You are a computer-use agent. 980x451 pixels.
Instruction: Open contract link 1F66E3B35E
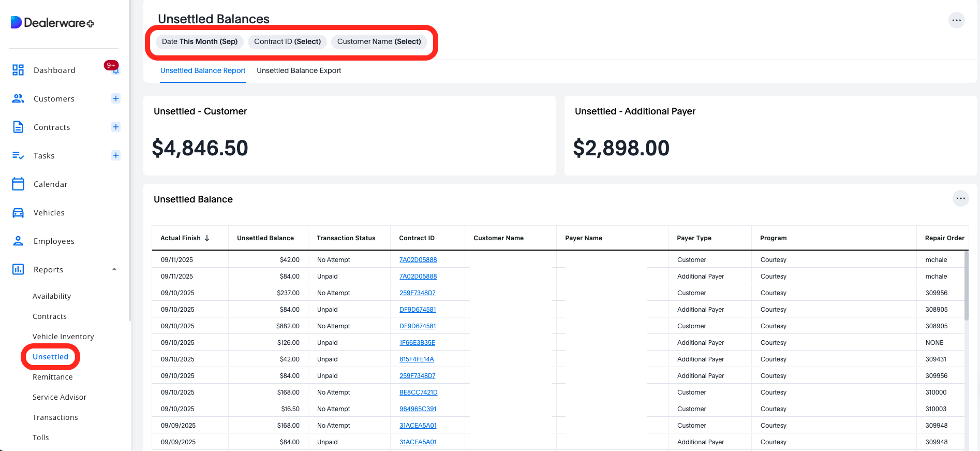coord(417,343)
